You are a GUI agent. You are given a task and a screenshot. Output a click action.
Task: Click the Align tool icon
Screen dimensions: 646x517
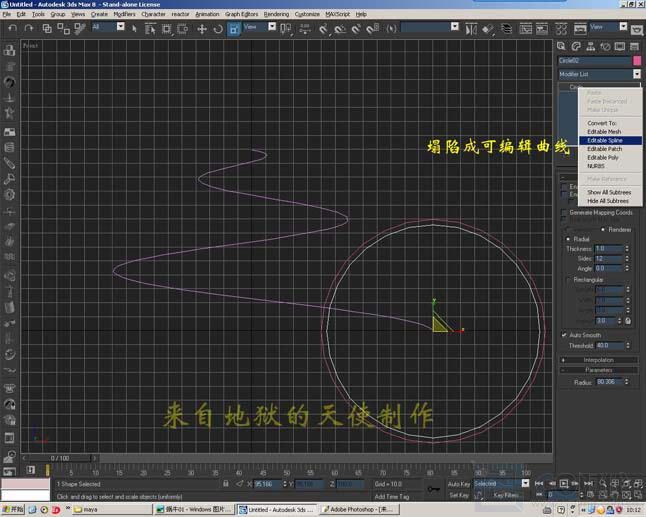(488, 29)
